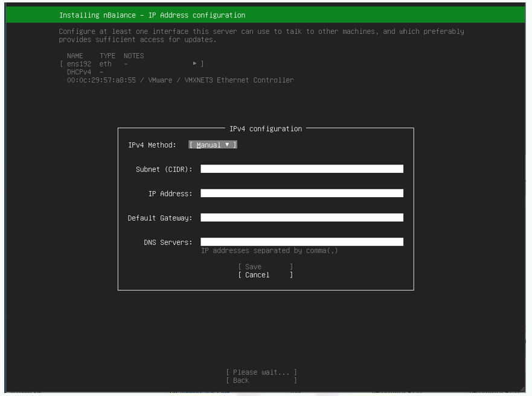Click the down arrow beside Manual

pos(227,145)
